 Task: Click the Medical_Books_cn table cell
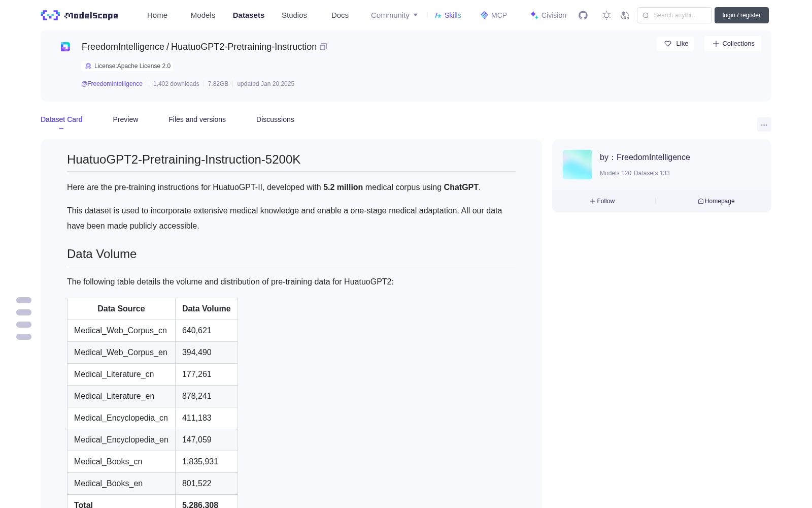121,462
